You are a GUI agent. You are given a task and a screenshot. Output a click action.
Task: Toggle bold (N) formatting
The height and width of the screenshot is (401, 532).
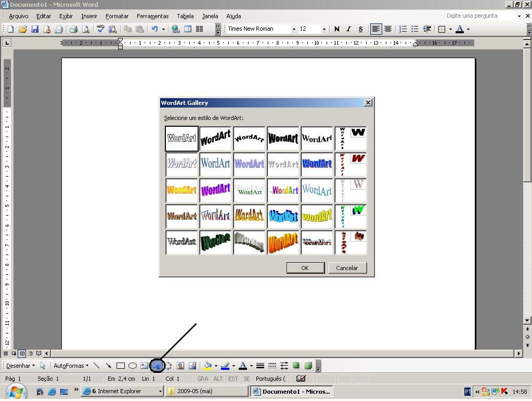336,29
